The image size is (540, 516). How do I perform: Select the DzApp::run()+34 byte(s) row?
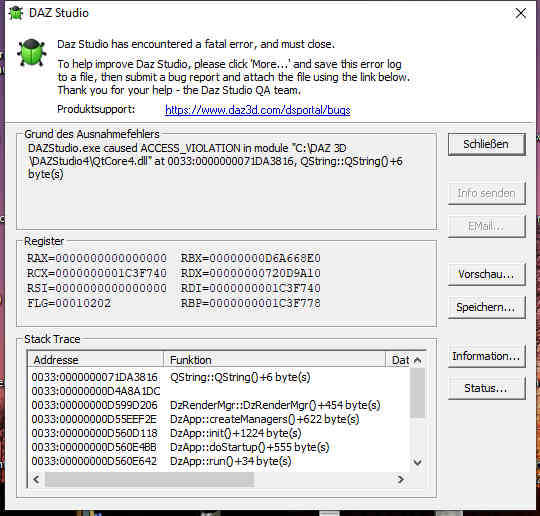click(220, 461)
